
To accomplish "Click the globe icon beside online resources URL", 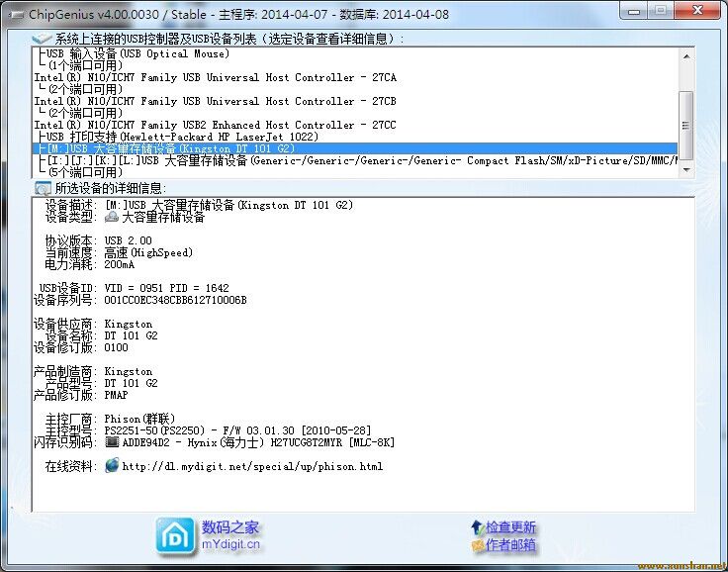I will [x=112, y=466].
